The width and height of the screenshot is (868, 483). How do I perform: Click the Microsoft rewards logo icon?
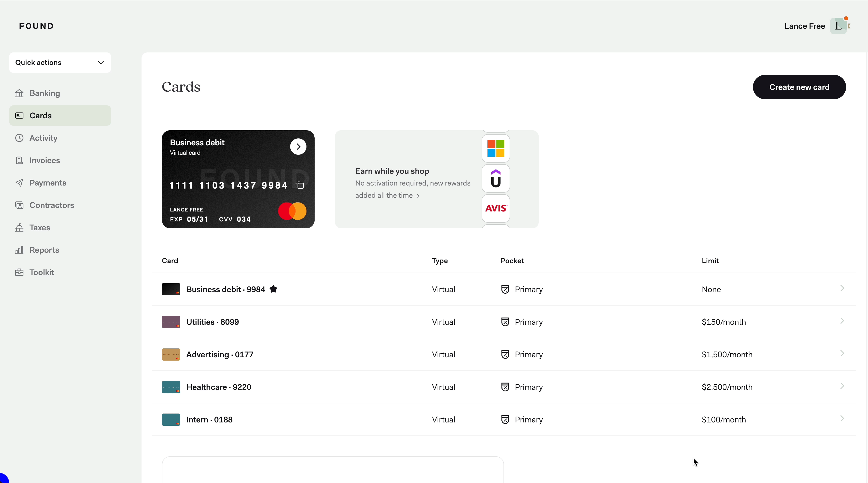click(496, 149)
